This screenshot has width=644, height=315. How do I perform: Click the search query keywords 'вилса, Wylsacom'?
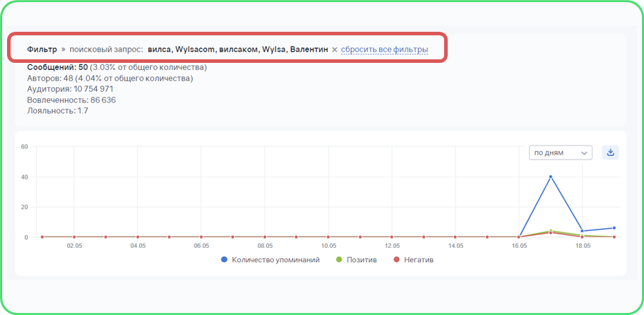181,49
